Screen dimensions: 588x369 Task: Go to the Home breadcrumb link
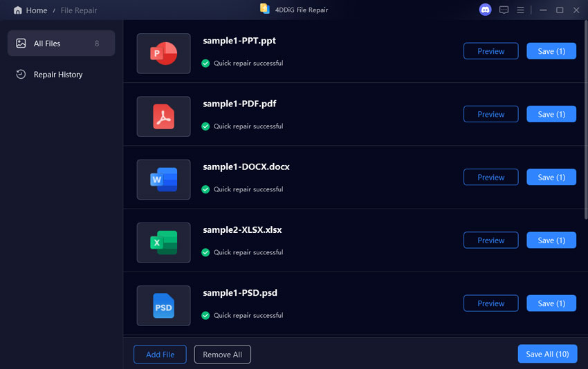37,10
